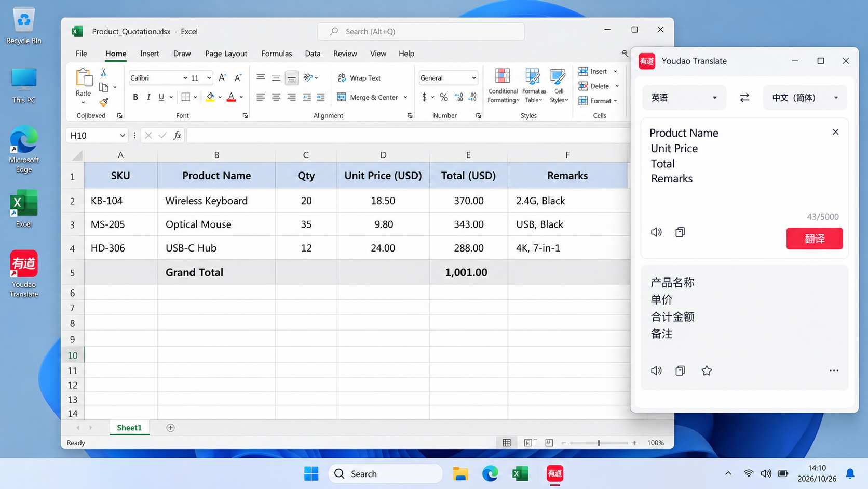Image resolution: width=868 pixels, height=489 pixels.
Task: Select the Sheet1 tab
Action: tap(129, 428)
